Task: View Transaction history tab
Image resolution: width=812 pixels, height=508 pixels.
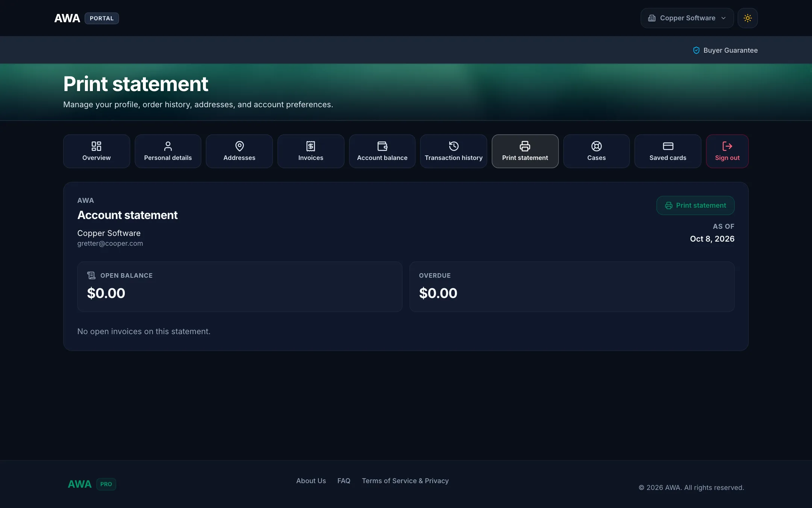Action: pyautogui.click(x=454, y=151)
